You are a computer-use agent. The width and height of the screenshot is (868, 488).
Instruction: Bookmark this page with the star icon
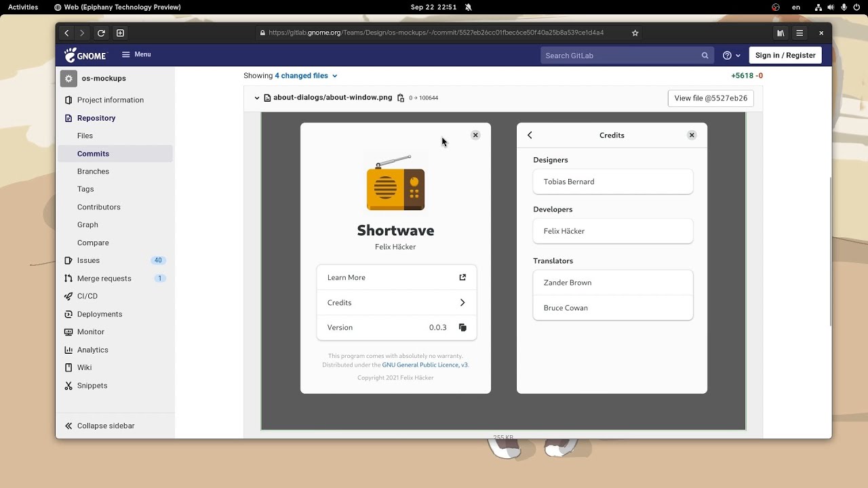pos(635,33)
